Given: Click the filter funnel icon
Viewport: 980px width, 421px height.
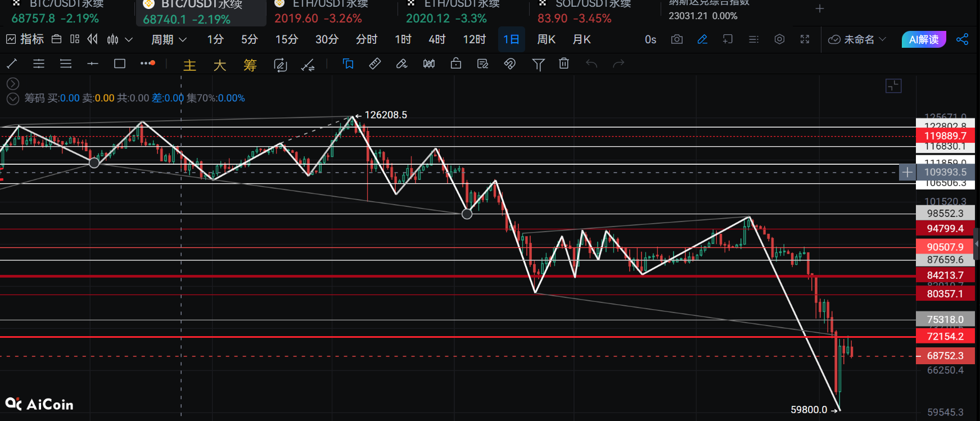Looking at the screenshot, I should [x=538, y=65].
